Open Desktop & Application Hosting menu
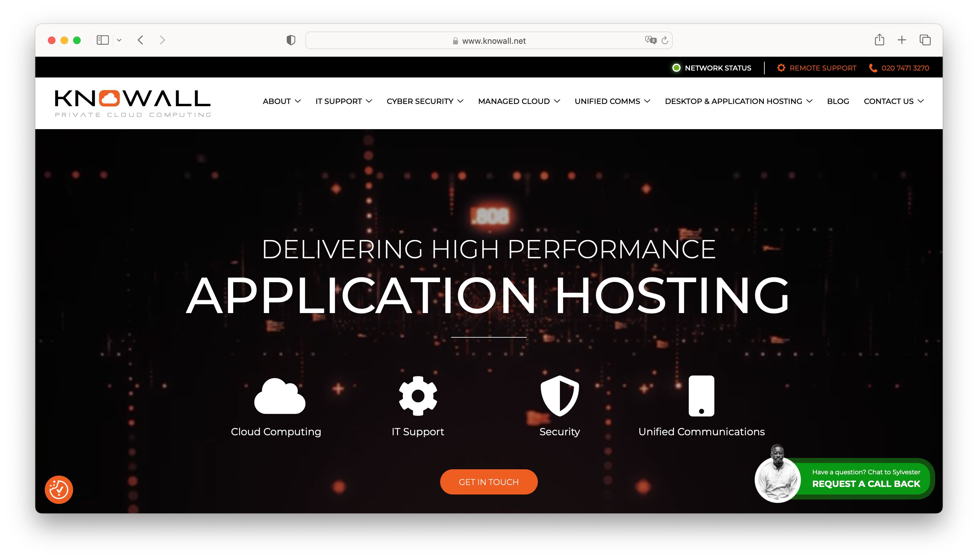 point(738,101)
